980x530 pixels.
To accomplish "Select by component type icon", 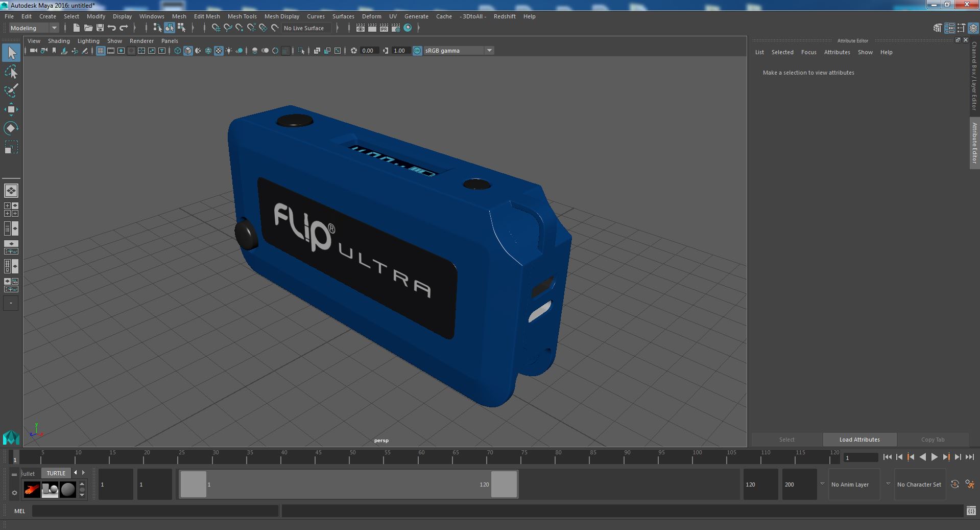I will (181, 28).
